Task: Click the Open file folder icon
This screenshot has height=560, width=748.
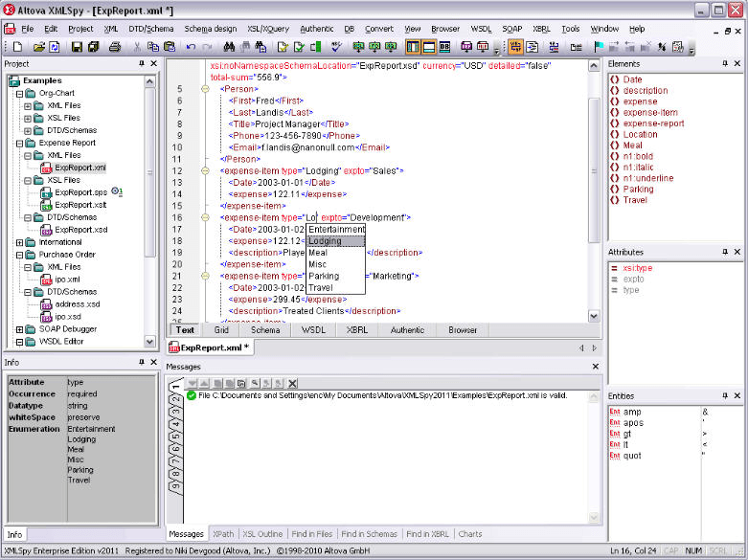Action: pos(39,47)
